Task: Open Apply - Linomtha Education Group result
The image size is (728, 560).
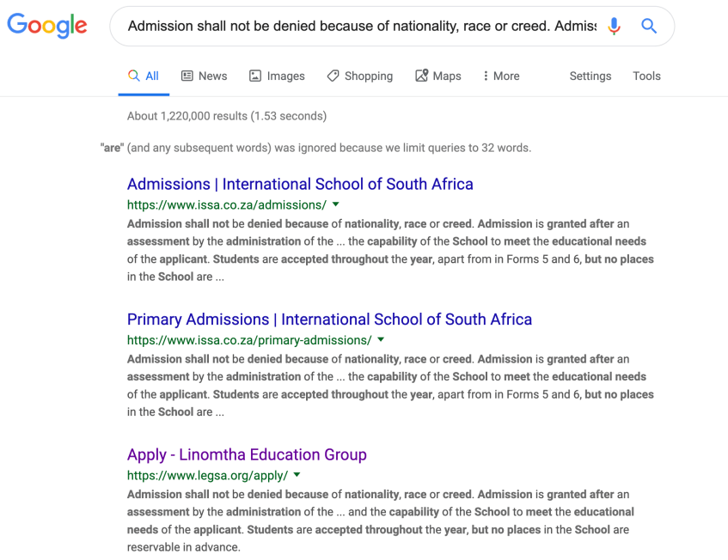Action: (x=247, y=454)
